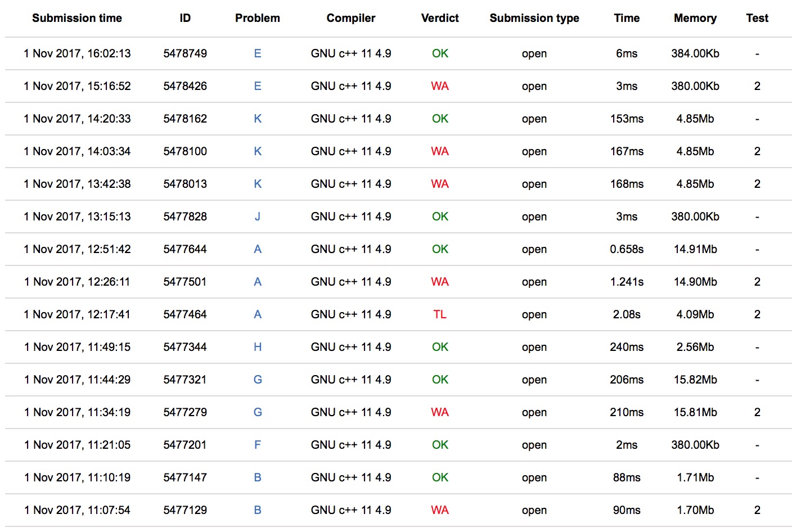Click the Memory column header
The height and width of the screenshot is (532, 792).
(x=695, y=18)
